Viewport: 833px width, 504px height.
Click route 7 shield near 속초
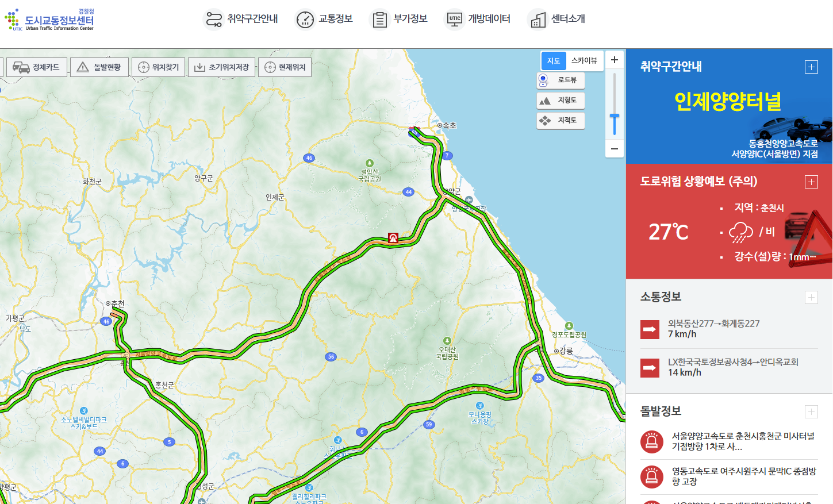coord(447,156)
